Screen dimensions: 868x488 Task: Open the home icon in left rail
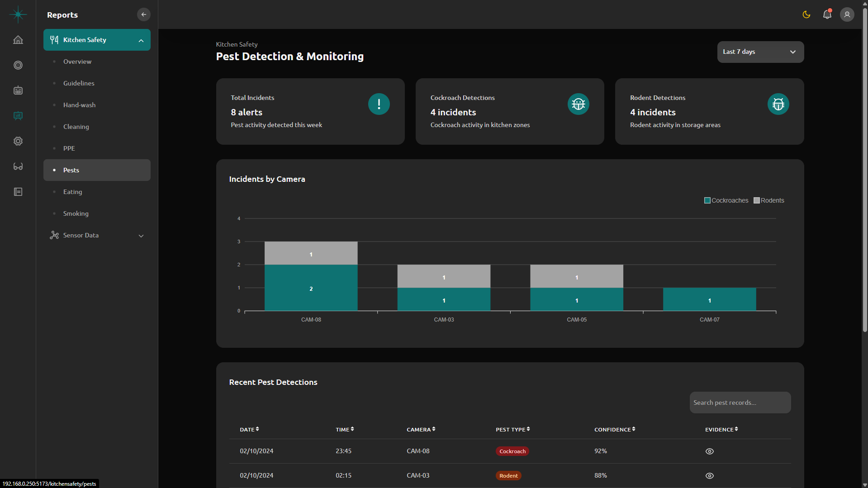[18, 40]
